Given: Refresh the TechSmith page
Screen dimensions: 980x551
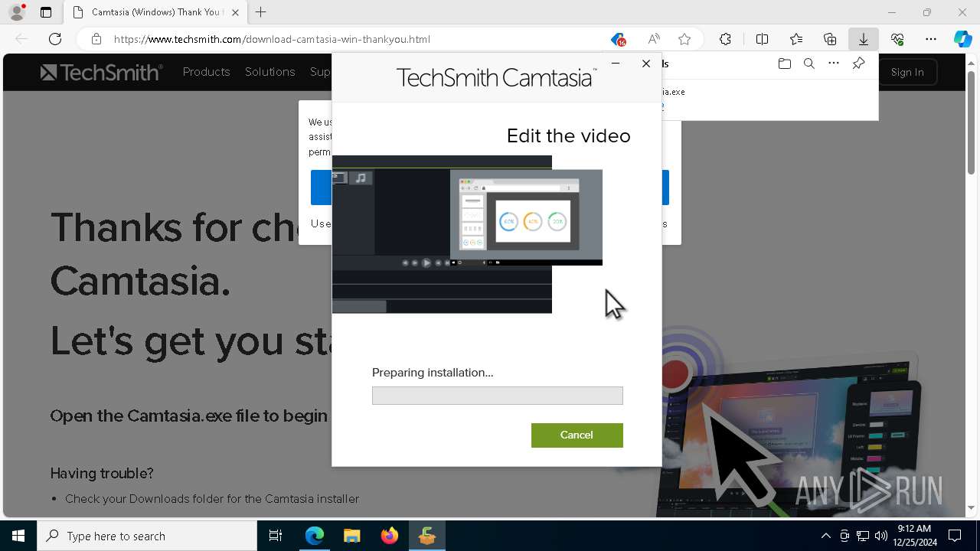Looking at the screenshot, I should pyautogui.click(x=55, y=39).
